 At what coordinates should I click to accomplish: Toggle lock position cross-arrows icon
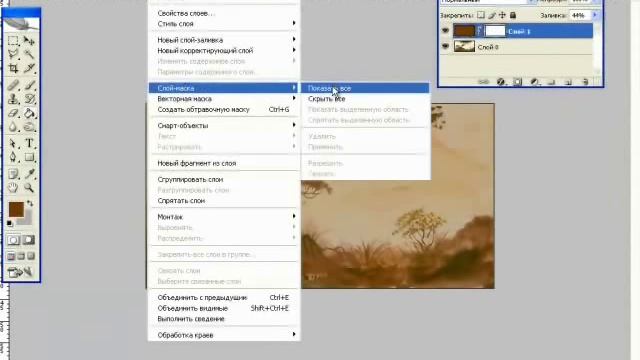tap(502, 15)
